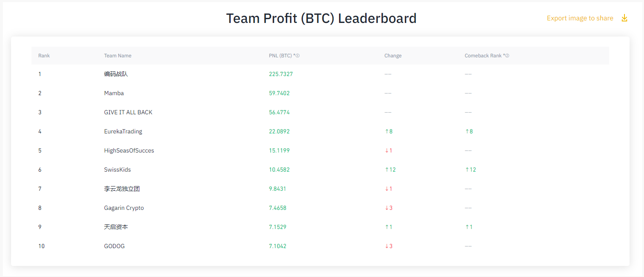Open the GIVE IT ALL BACK team
Image resolution: width=644 pixels, height=277 pixels.
click(x=128, y=112)
